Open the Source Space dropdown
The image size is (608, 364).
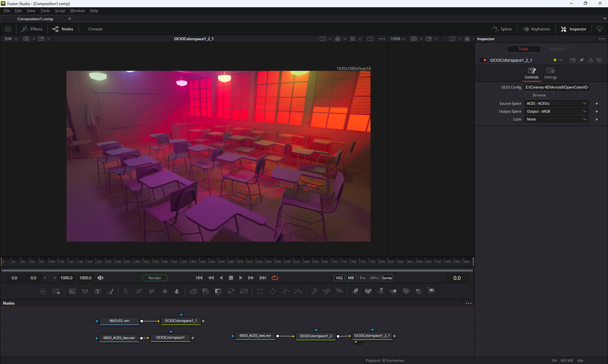(x=556, y=103)
